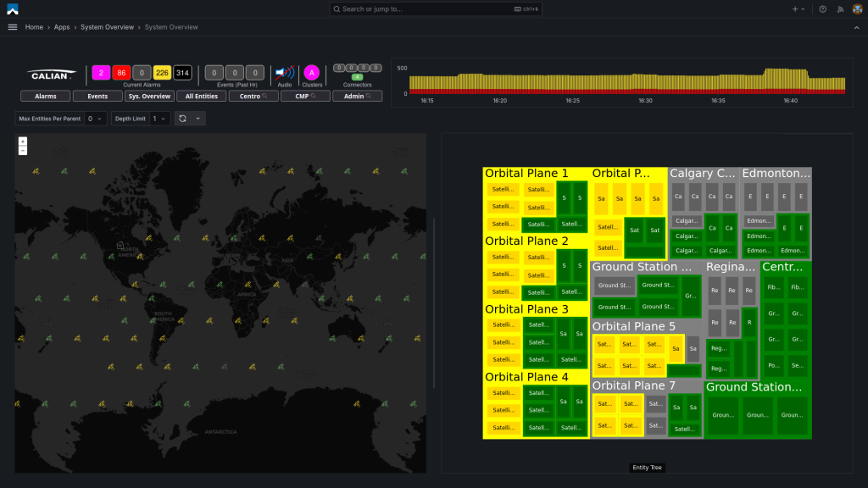Open the Events panel tab

(x=97, y=95)
